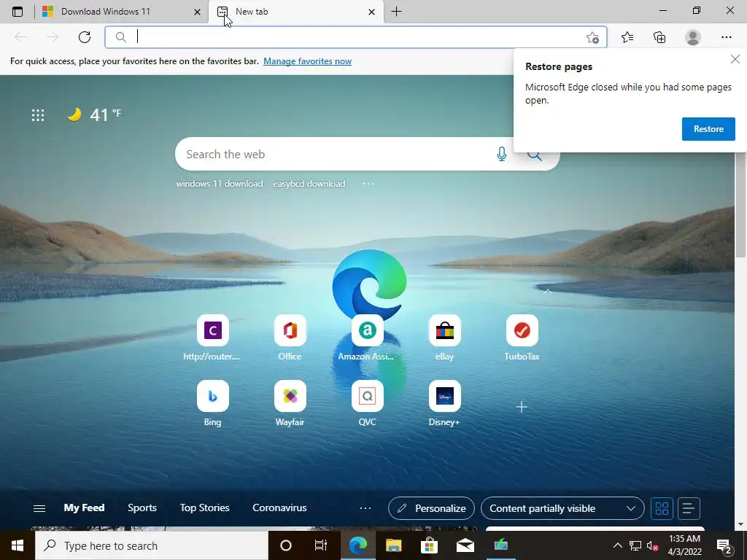747x560 pixels.
Task: Open the Mail app from taskbar
Action: coord(465,545)
